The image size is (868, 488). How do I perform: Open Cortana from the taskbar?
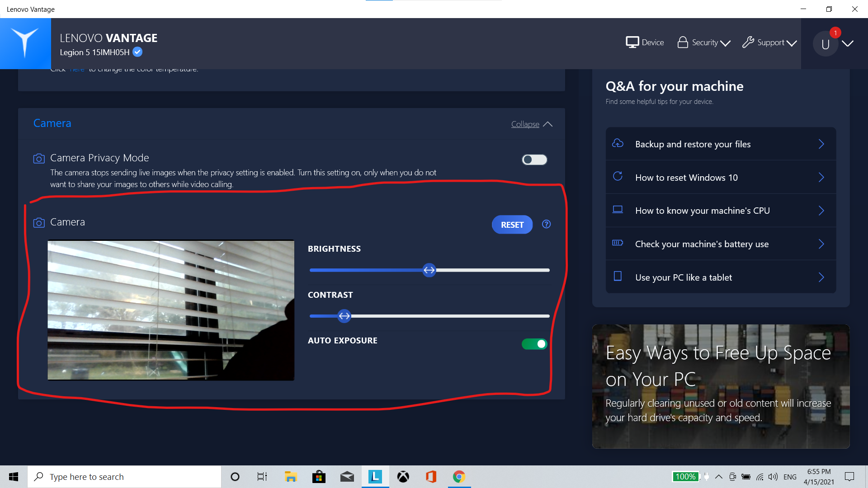(235, 477)
